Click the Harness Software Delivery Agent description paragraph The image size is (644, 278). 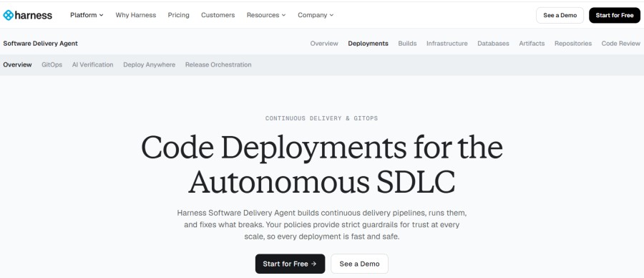coord(322,225)
